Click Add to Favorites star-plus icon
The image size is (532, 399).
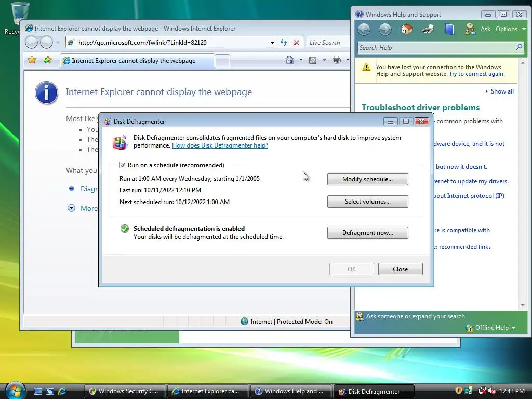(x=47, y=60)
